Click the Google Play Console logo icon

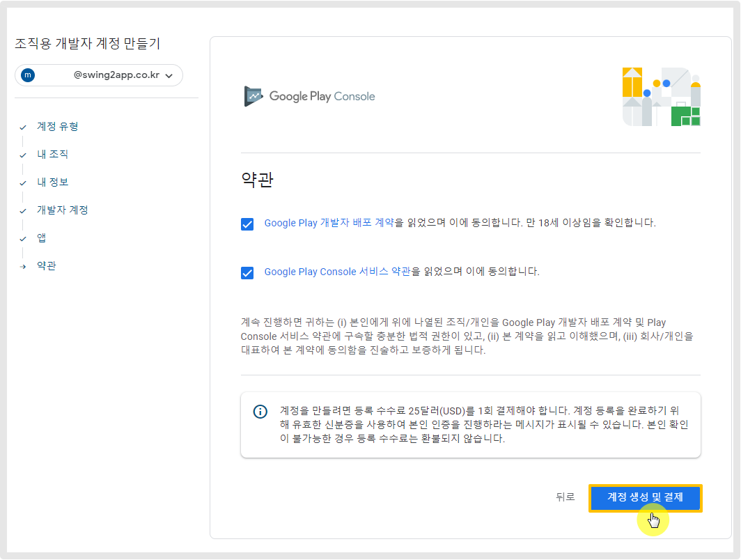[x=253, y=96]
